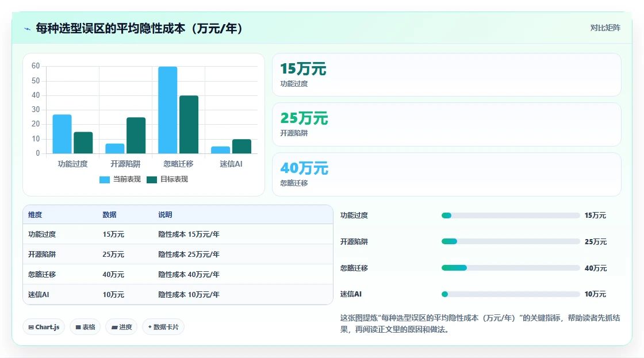644x358 pixels.
Task: Click the 进度 tag
Action: click(x=121, y=327)
